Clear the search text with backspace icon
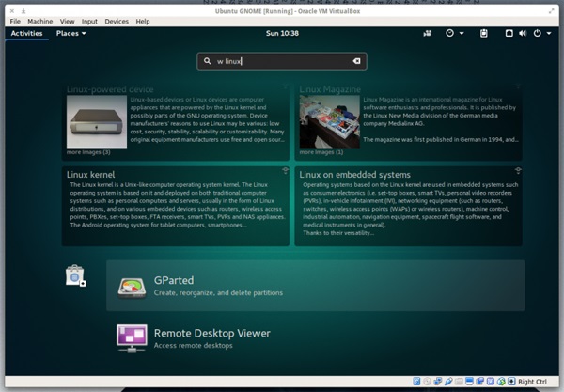This screenshot has width=564, height=392. pos(356,61)
